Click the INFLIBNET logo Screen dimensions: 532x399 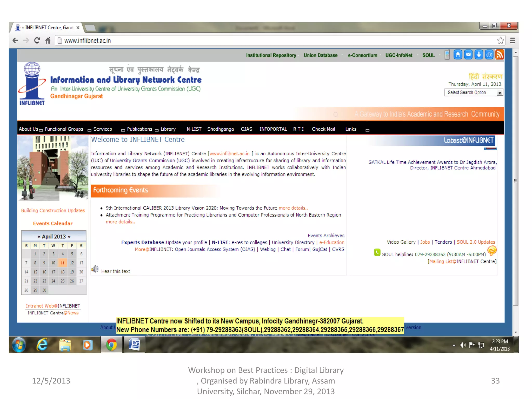click(32, 84)
